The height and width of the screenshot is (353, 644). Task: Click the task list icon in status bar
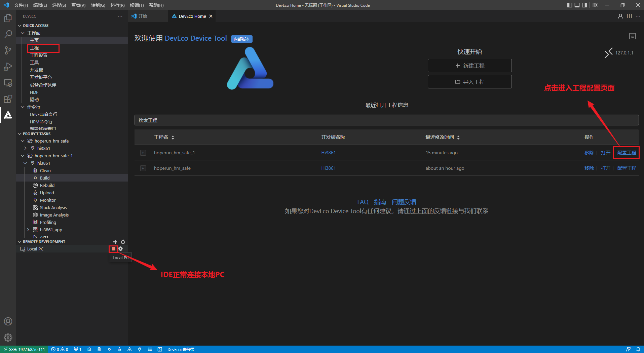tap(150, 349)
